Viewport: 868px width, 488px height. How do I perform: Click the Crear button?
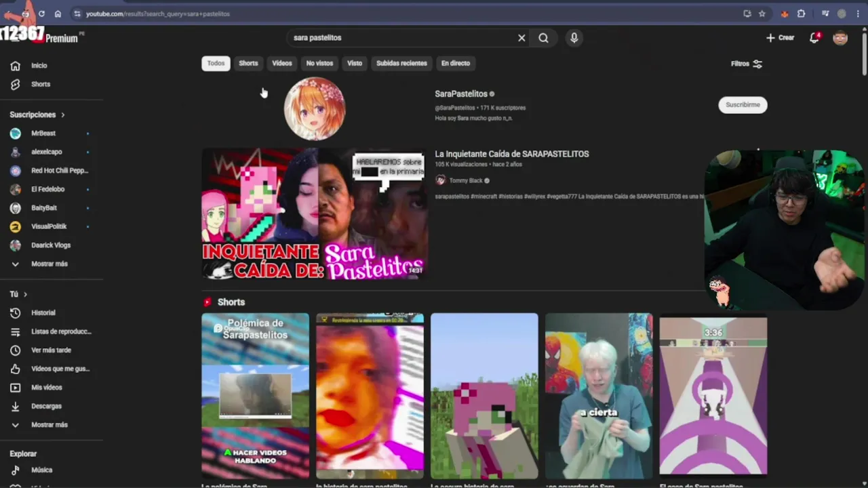(x=780, y=38)
